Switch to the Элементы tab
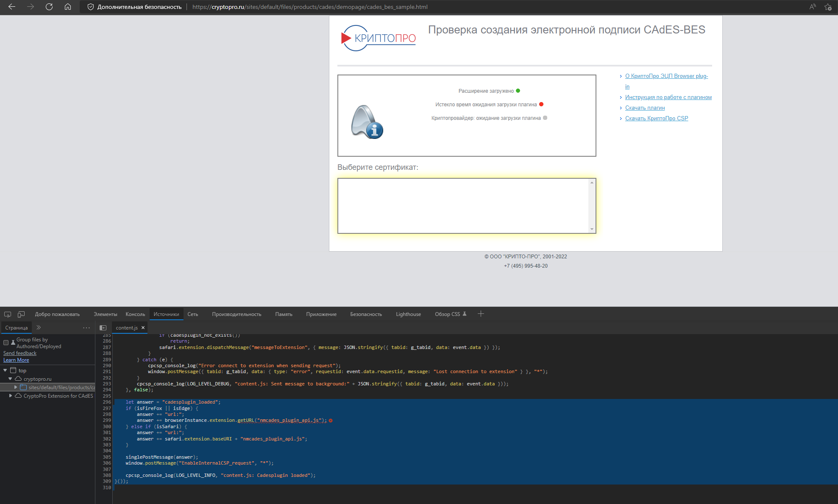 (106, 314)
